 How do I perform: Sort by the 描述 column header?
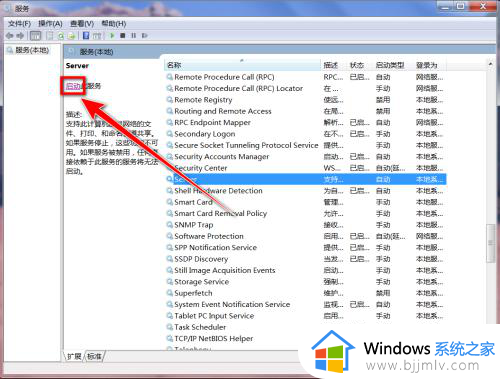[334, 65]
